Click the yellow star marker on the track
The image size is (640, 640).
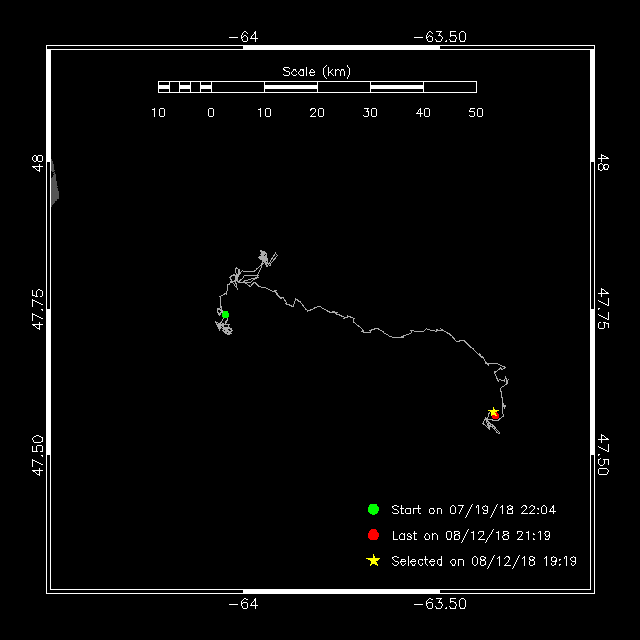pyautogui.click(x=493, y=412)
